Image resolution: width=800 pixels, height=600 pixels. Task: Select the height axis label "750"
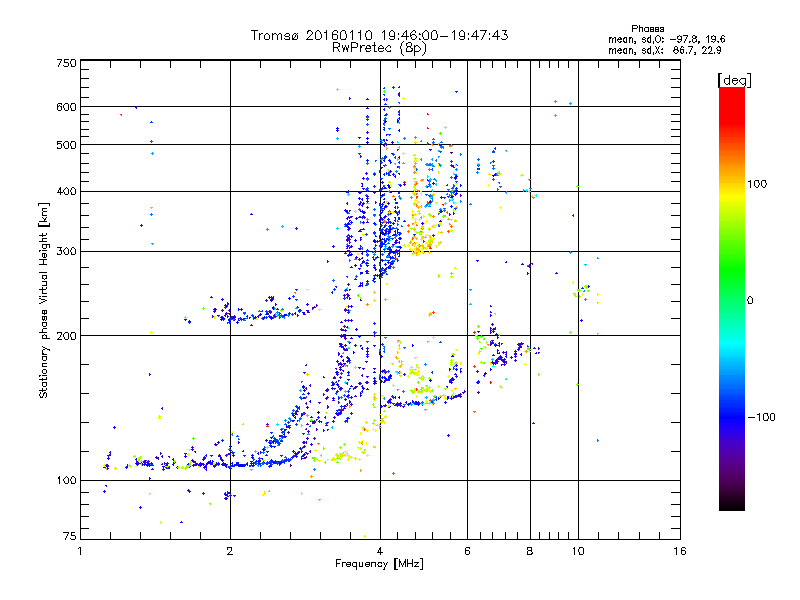pyautogui.click(x=66, y=63)
